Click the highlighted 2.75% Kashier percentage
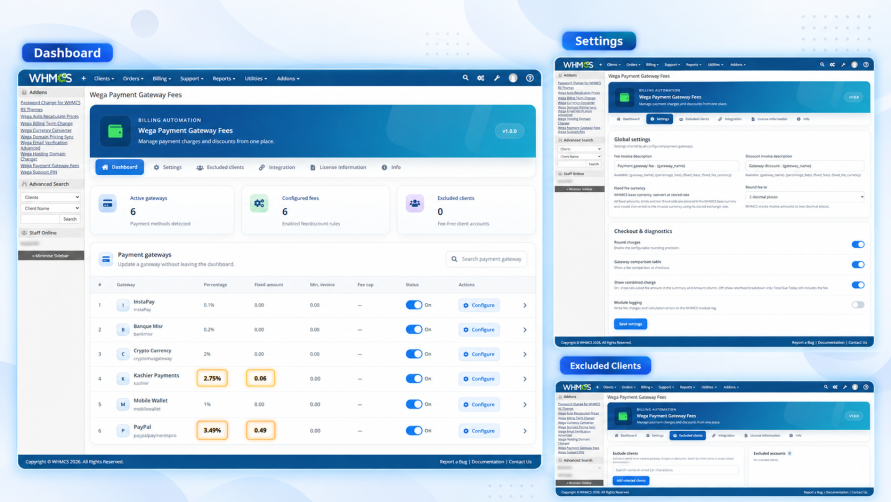Viewport: 891px width, 502px height. pos(212,379)
